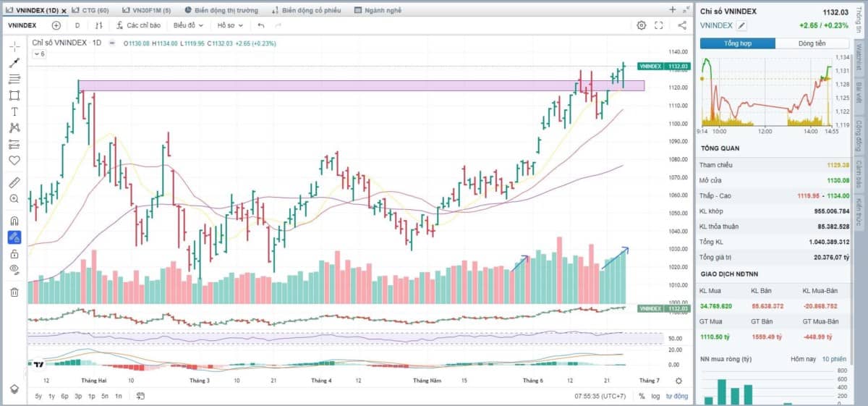Image resolution: width=868 pixels, height=406 pixels.
Task: Open the timezone 07:55:35 (UTC+7) menu
Action: click(600, 396)
